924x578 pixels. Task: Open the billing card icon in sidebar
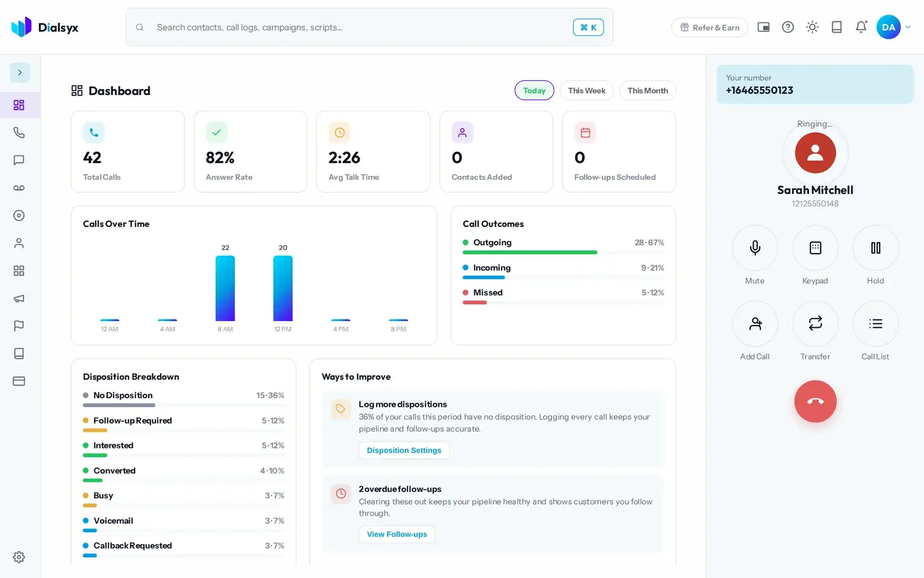(x=19, y=381)
